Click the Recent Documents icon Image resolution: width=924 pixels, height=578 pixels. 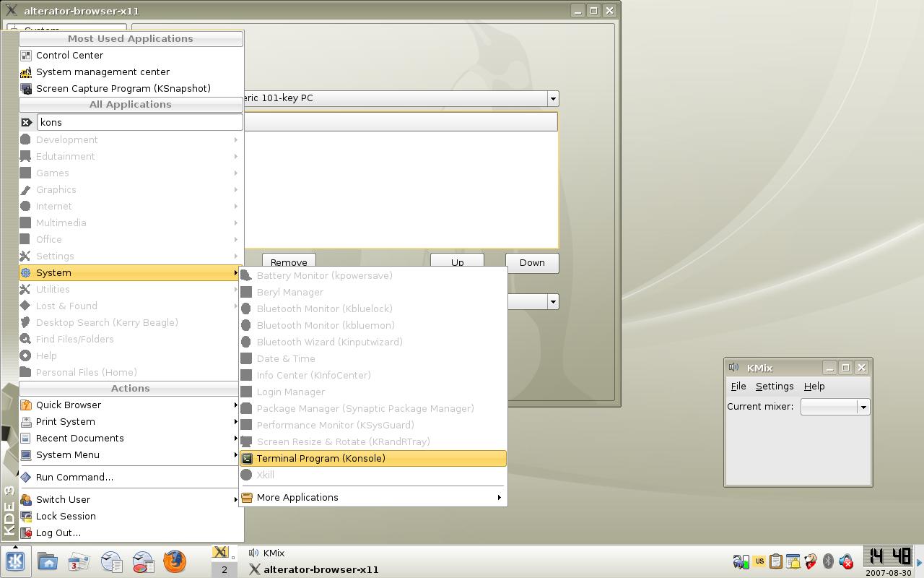(26, 438)
